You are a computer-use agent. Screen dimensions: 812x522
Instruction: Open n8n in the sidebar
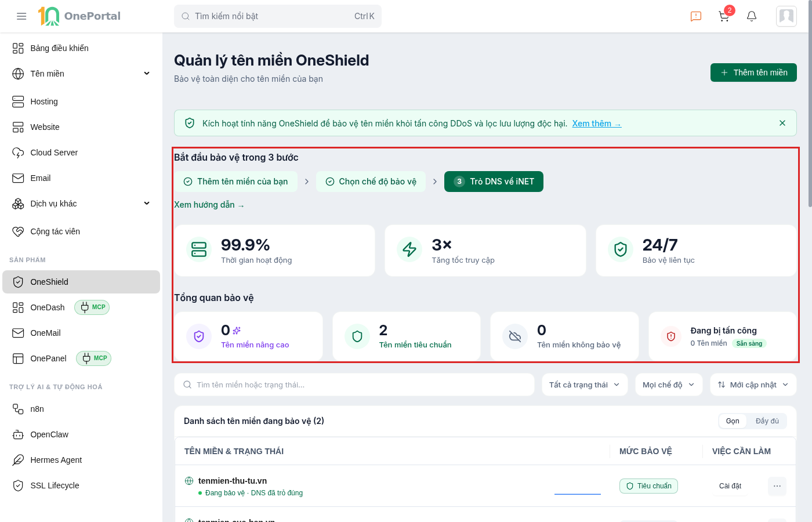pos(81,409)
